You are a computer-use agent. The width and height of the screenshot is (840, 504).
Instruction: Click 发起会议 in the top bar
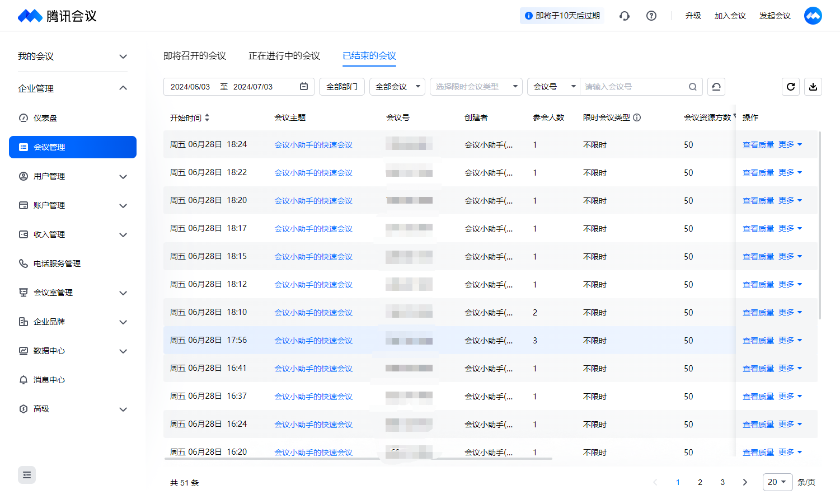tap(775, 16)
